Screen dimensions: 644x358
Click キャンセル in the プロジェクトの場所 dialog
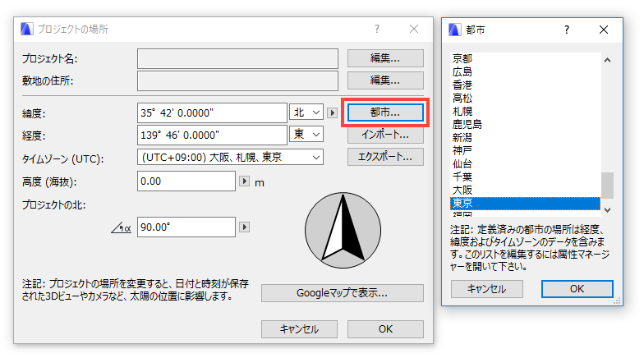coord(299,329)
